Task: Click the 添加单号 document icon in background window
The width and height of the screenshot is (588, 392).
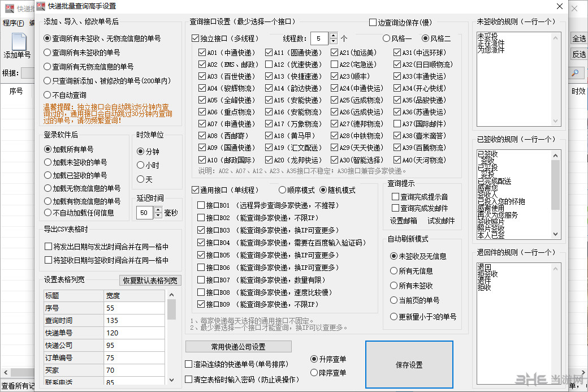Action: pyautogui.click(x=19, y=41)
